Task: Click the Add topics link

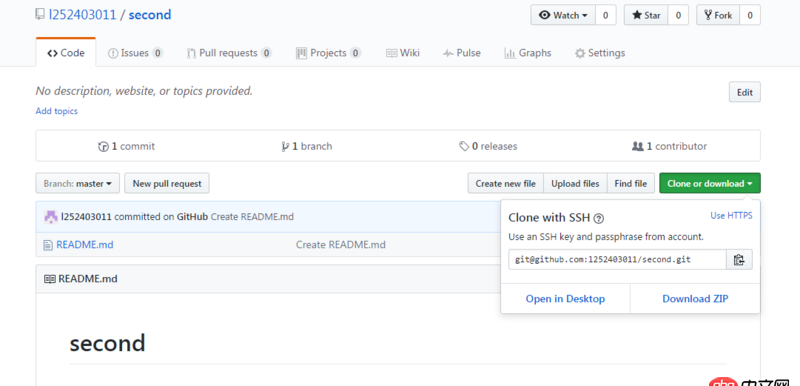Action: (57, 111)
